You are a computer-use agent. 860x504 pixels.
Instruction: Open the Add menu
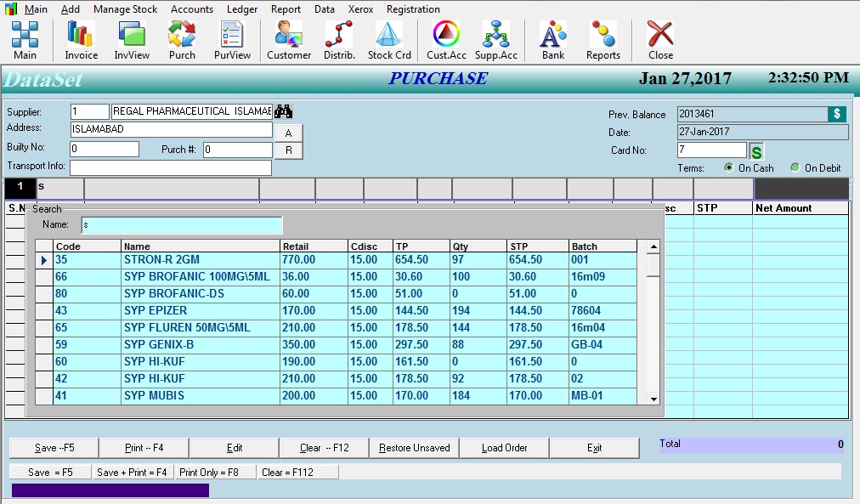pos(71,9)
